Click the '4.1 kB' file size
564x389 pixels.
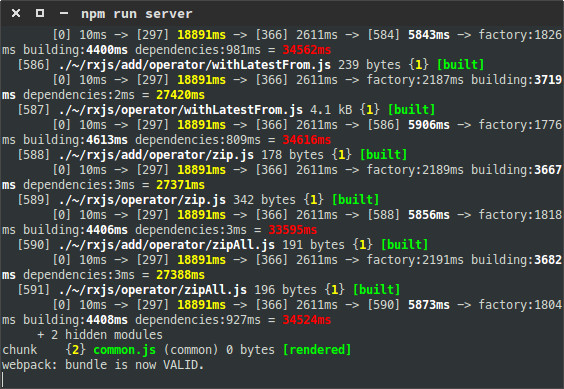click(x=331, y=110)
